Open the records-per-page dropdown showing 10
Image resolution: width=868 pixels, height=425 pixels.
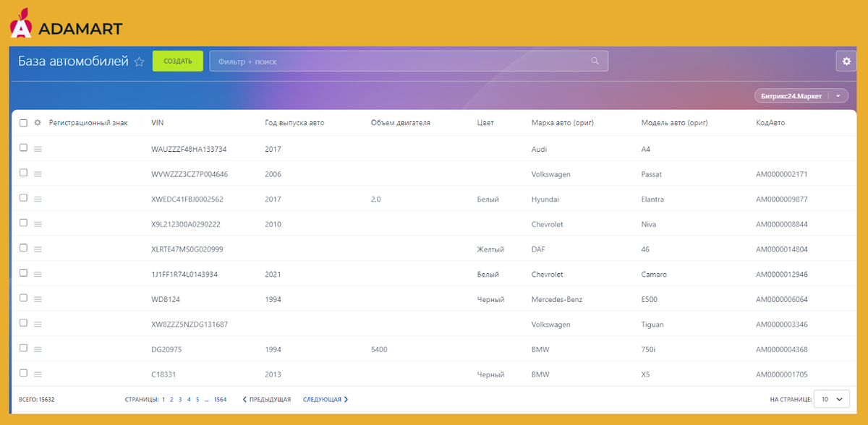click(831, 398)
